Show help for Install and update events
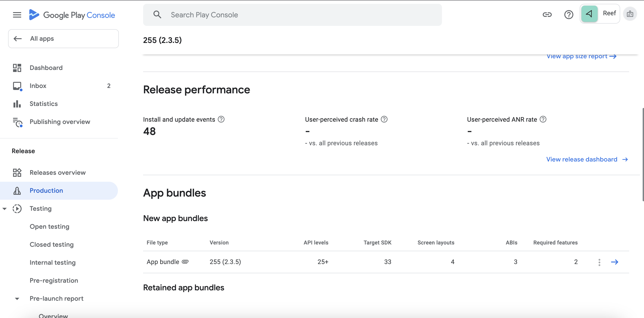Image resolution: width=644 pixels, height=318 pixels. tap(221, 119)
